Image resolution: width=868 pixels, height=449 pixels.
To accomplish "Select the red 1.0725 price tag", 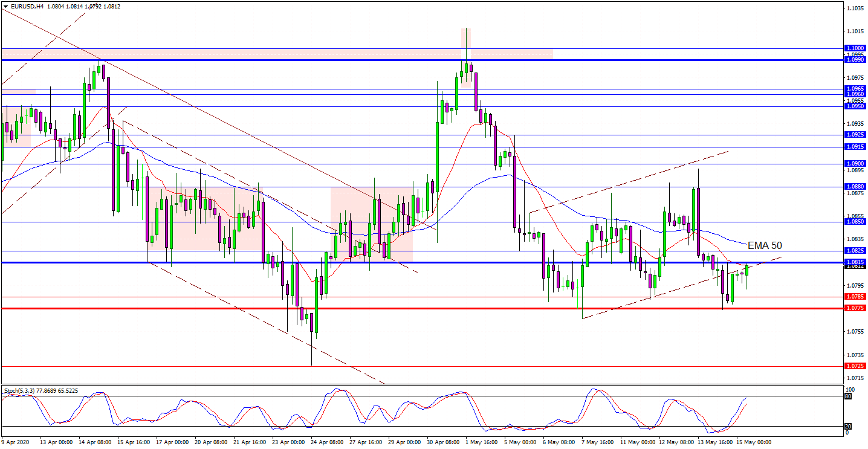I will pyautogui.click(x=855, y=366).
